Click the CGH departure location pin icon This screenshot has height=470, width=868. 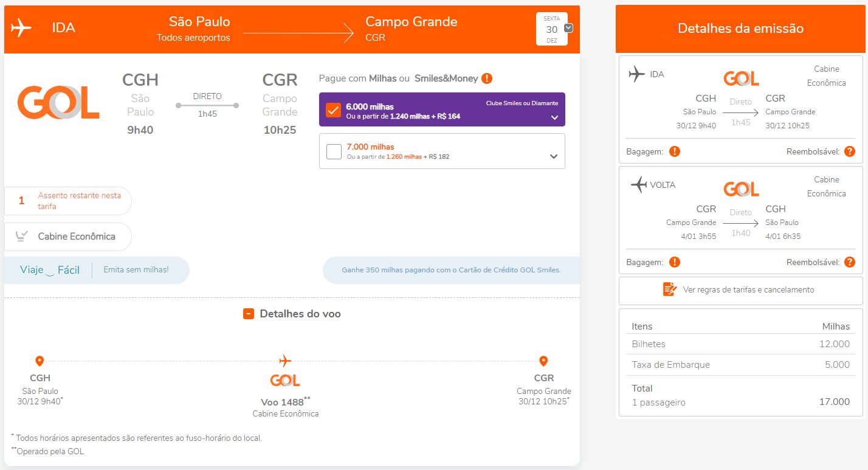click(40, 361)
